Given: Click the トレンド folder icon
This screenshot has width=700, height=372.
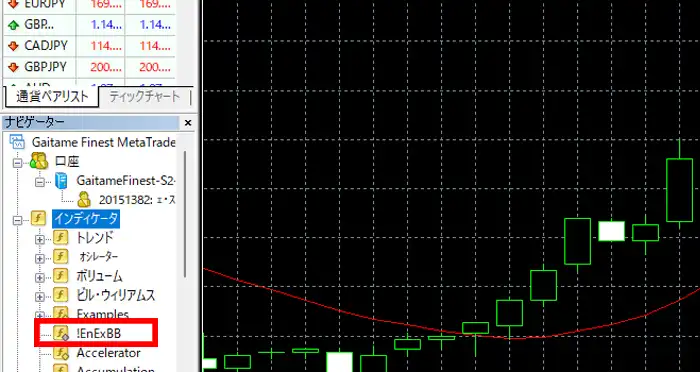Looking at the screenshot, I should click(x=61, y=238).
